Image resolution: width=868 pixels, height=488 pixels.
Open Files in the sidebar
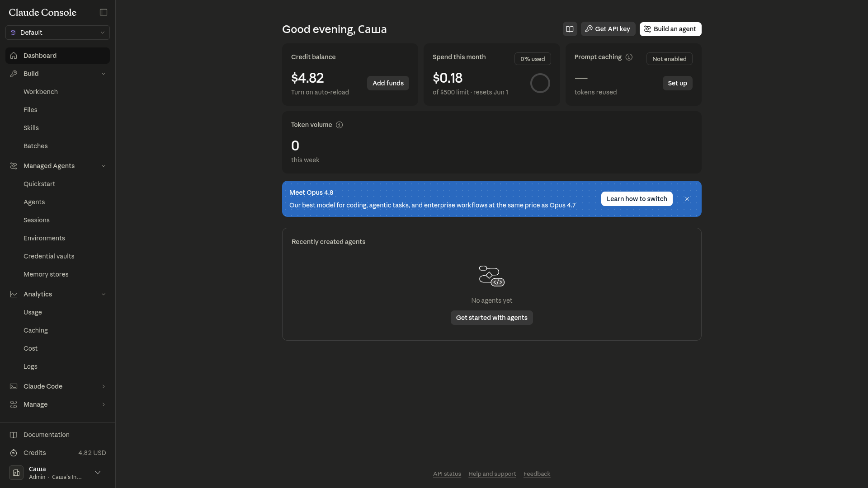(x=57, y=110)
